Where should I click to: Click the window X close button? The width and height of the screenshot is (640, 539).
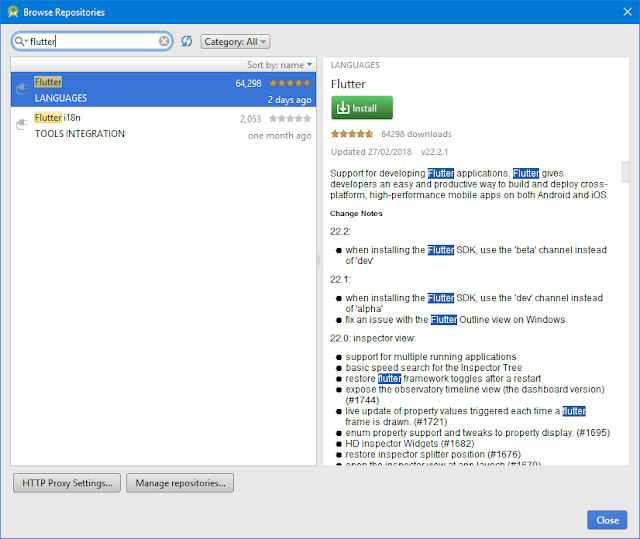(628, 12)
